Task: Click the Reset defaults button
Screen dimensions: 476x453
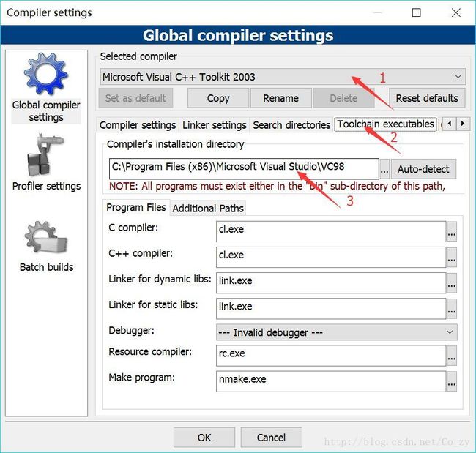Action: (x=427, y=98)
